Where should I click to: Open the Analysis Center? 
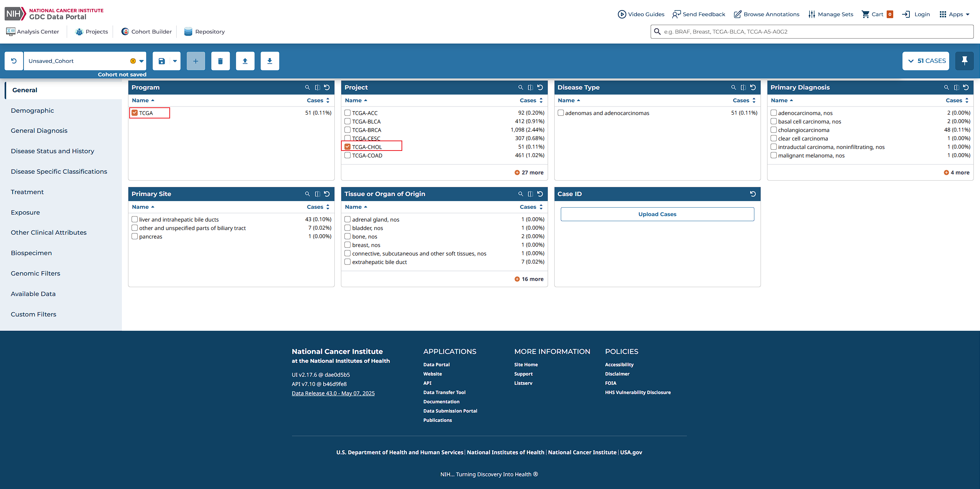33,32
